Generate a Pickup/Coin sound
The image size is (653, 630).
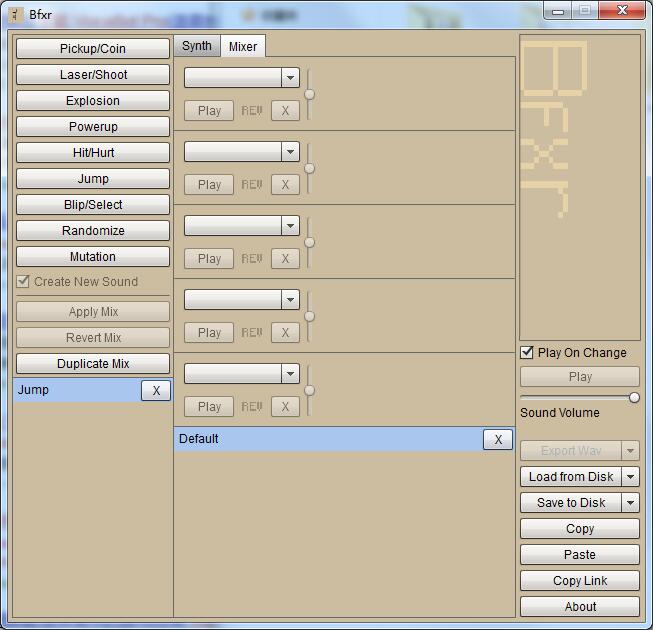(x=93, y=49)
